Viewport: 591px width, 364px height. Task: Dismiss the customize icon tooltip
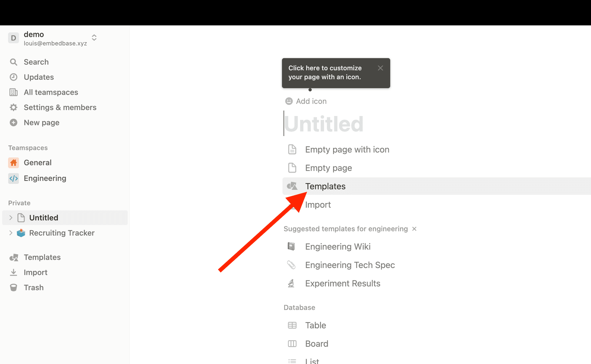coord(380,68)
